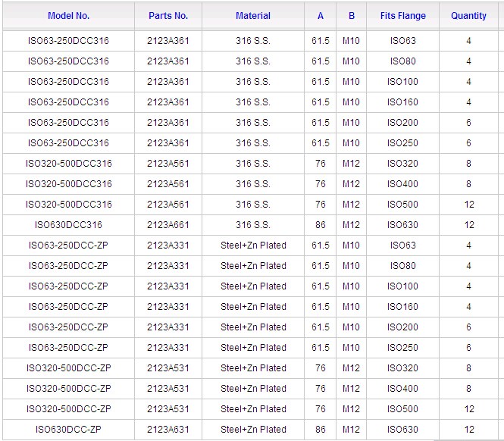Select Steel+Zn Plated material in ISO630DCC-ZP row
504x441 pixels.
pyautogui.click(x=253, y=430)
